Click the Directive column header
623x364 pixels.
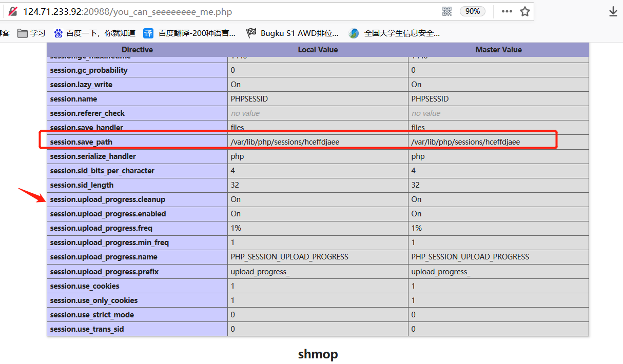tap(137, 50)
